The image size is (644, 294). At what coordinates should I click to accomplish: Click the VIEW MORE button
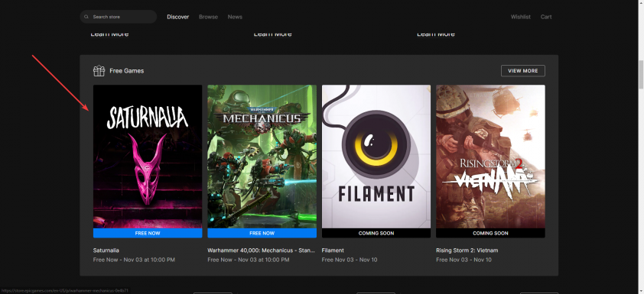point(523,70)
